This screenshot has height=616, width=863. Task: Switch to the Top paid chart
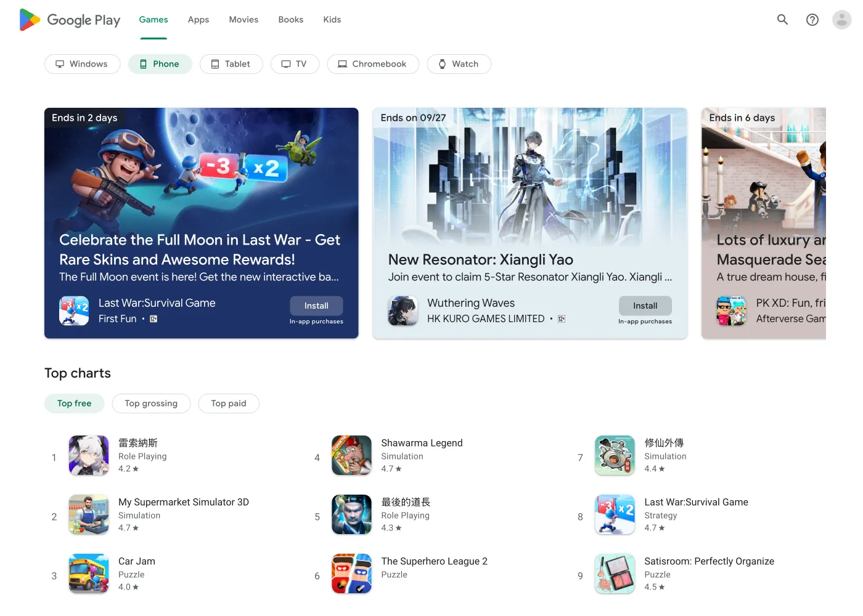(229, 403)
